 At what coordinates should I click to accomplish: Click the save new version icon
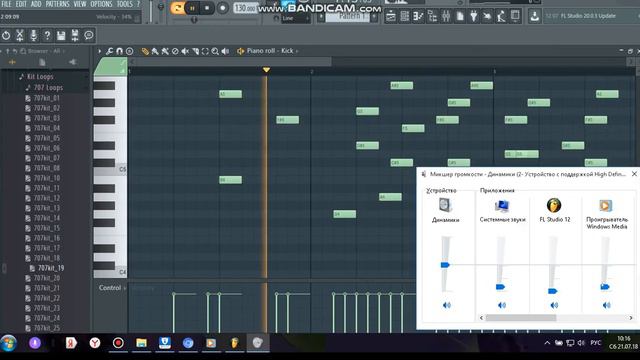(x=75, y=36)
